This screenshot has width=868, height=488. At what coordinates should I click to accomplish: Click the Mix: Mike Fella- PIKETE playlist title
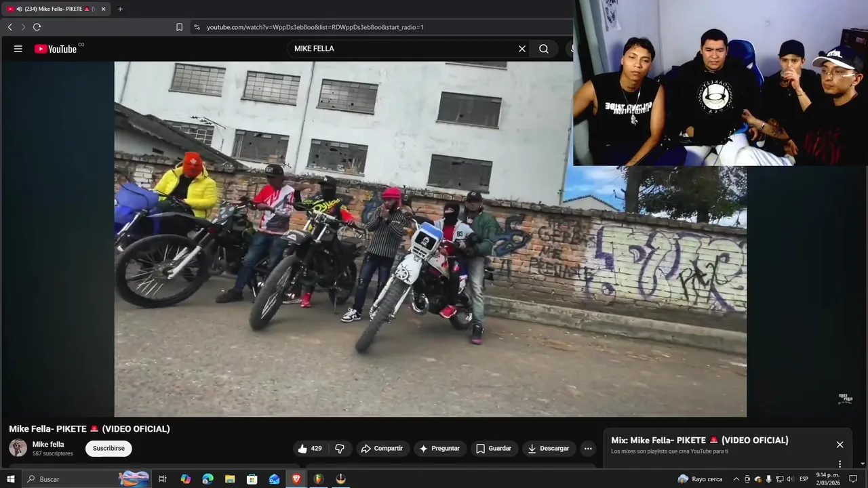[700, 441]
